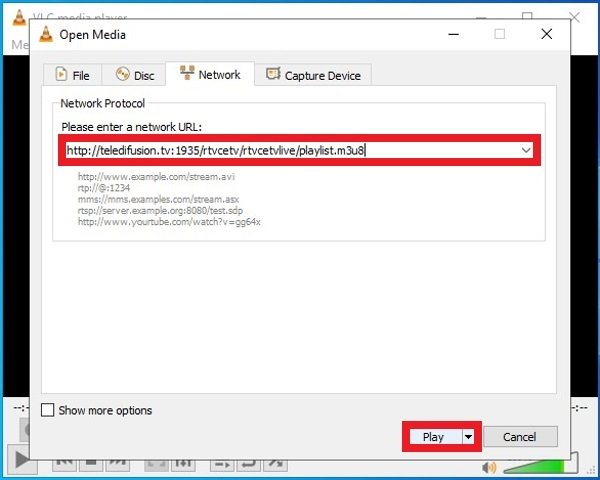Click the 'Please enter a network URL:' label
Viewport: 600px width, 480px height.
[x=132, y=127]
